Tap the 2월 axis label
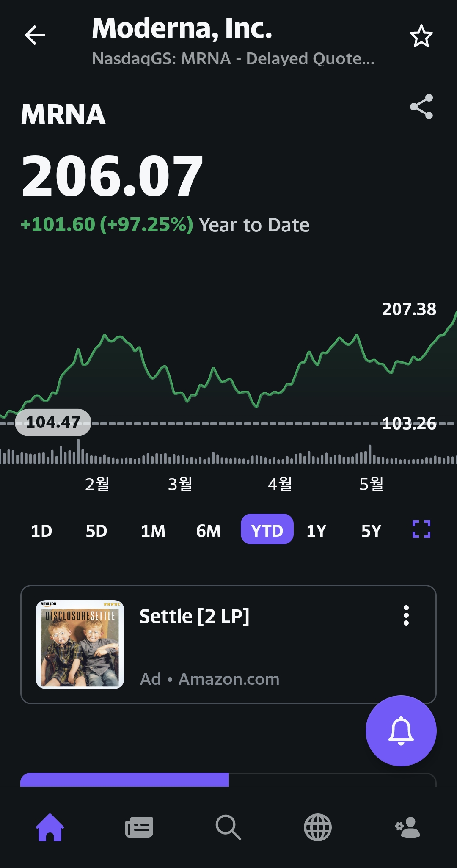Image resolution: width=457 pixels, height=868 pixels. tap(97, 484)
